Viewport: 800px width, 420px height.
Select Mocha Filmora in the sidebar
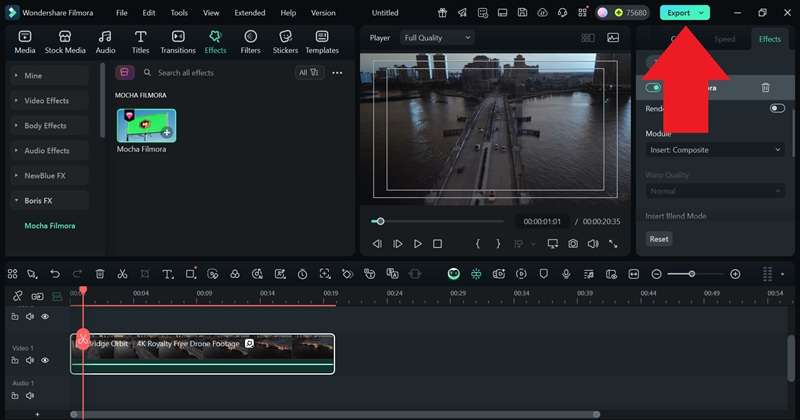pos(49,226)
